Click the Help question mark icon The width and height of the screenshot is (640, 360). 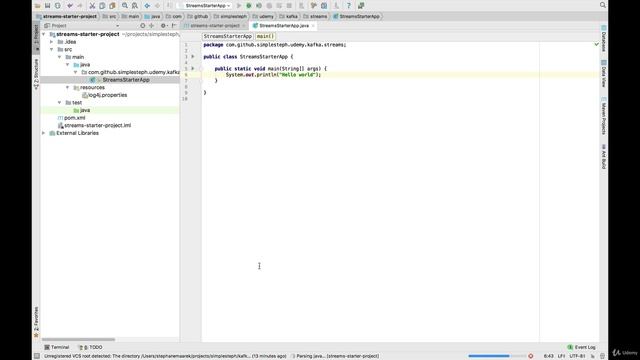pyautogui.click(x=349, y=6)
